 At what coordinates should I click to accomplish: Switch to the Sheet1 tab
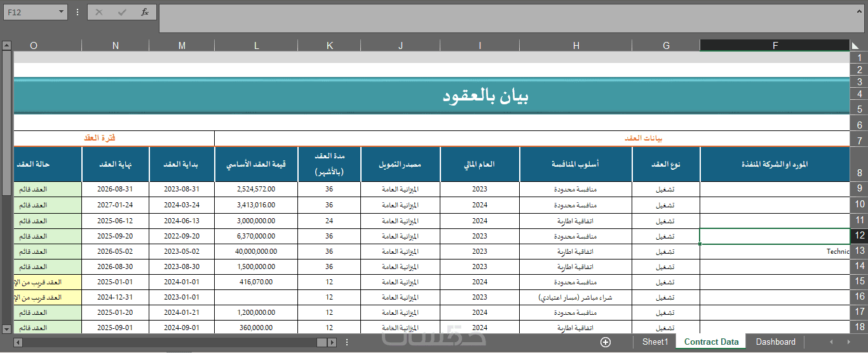tap(655, 342)
